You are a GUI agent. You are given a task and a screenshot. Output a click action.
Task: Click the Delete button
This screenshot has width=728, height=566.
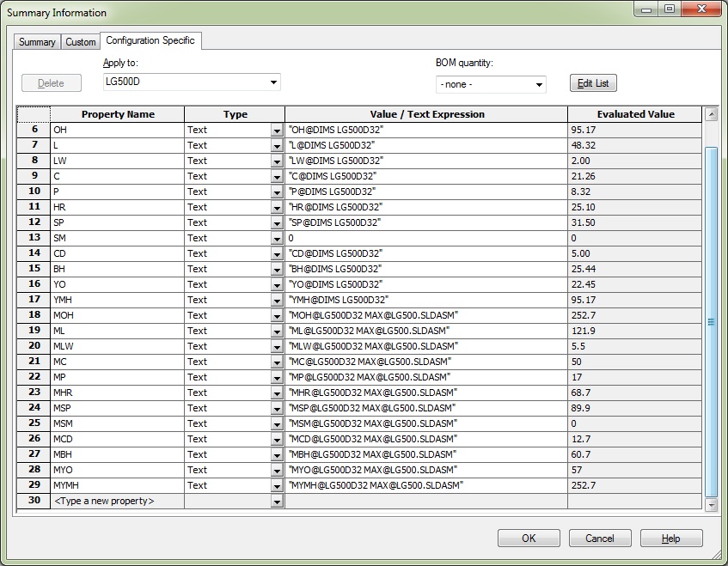click(51, 83)
